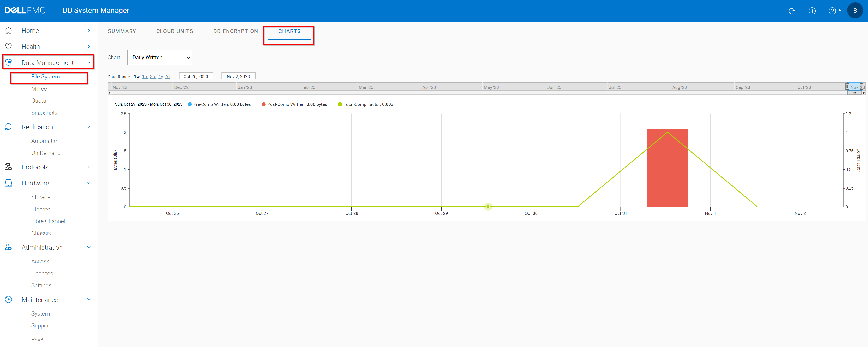Screen dimensions: 868x347
Task: Switch to the Summary tab
Action: coord(122,31)
